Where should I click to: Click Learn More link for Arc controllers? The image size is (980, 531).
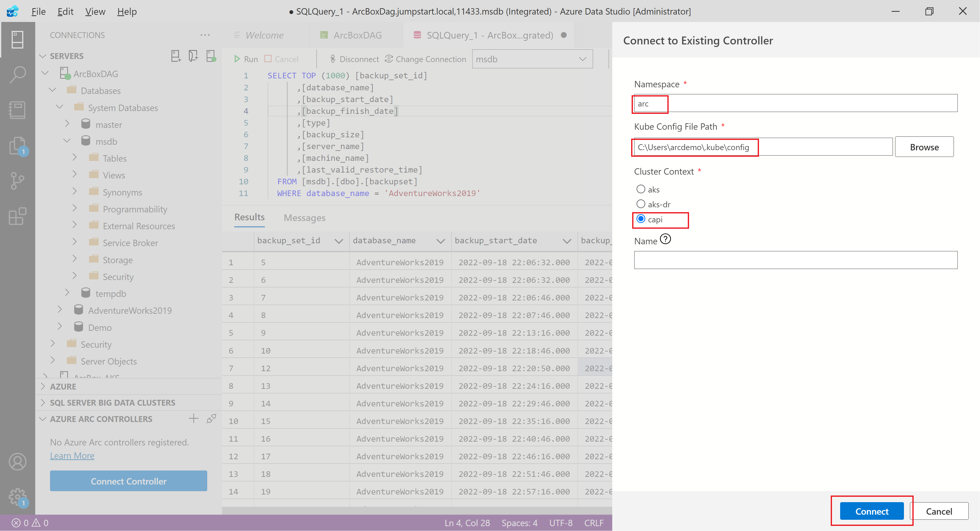(x=72, y=456)
